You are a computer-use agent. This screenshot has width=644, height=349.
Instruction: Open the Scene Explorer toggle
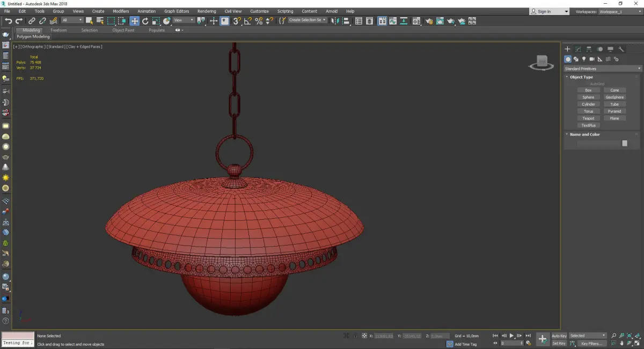(358, 21)
